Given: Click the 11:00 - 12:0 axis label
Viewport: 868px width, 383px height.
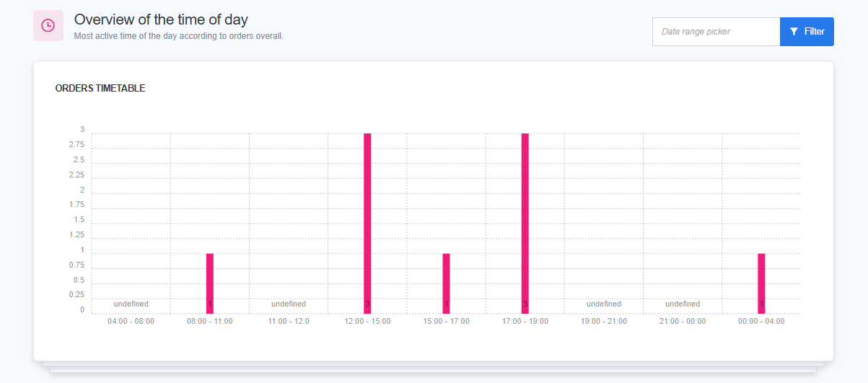Looking at the screenshot, I should [289, 321].
